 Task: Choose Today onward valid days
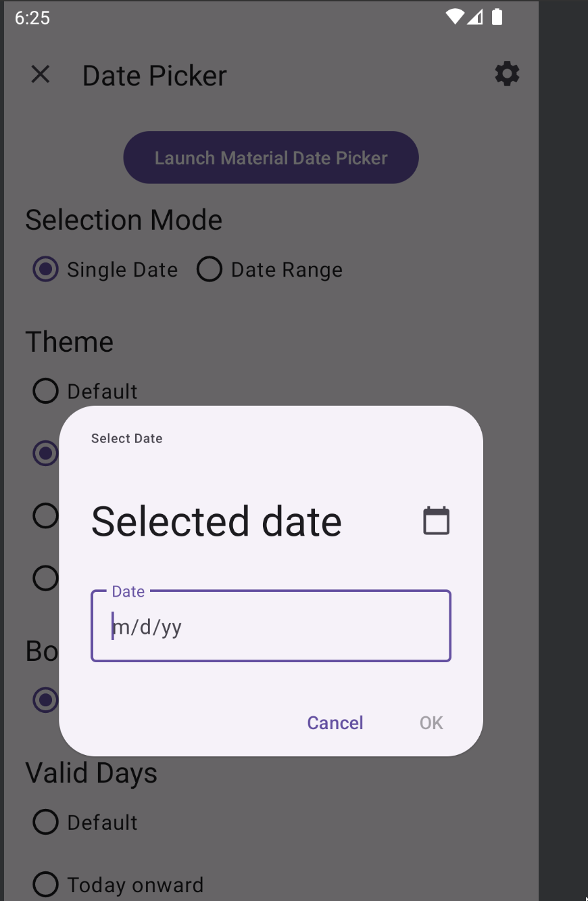[45, 884]
